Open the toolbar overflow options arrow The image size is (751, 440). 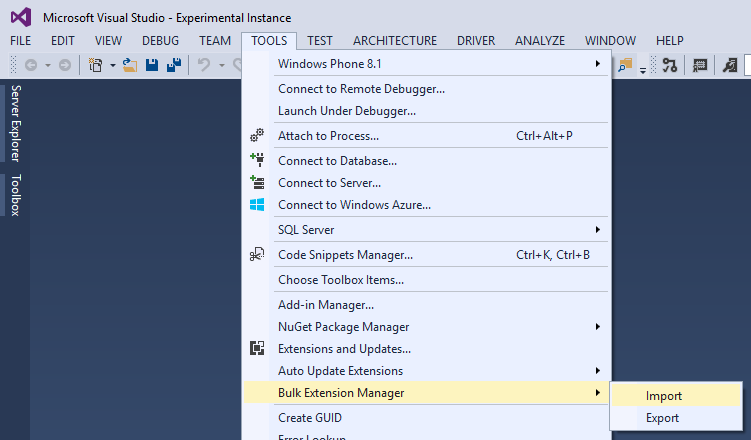click(x=643, y=70)
